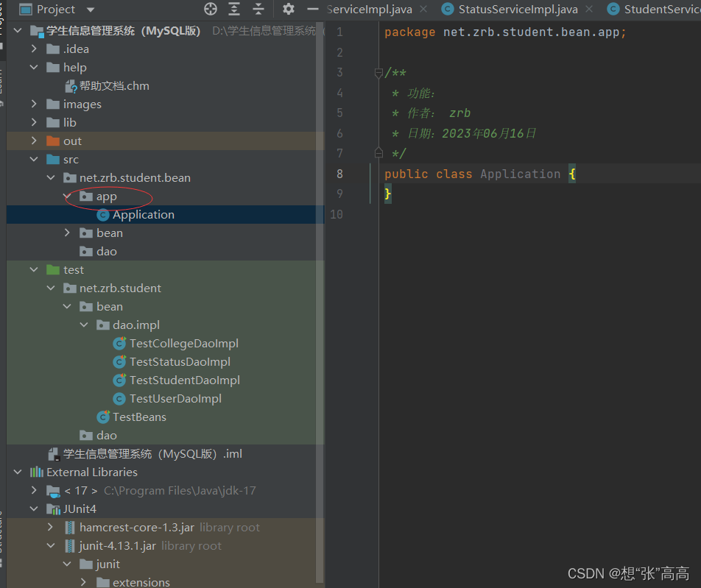Click the green test folder icon
Viewport: 701px width, 588px height.
53,269
